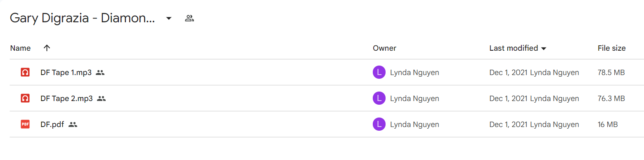Click shared icon next to DF Tape 2.mp3
The height and width of the screenshot is (160, 644).
click(101, 99)
